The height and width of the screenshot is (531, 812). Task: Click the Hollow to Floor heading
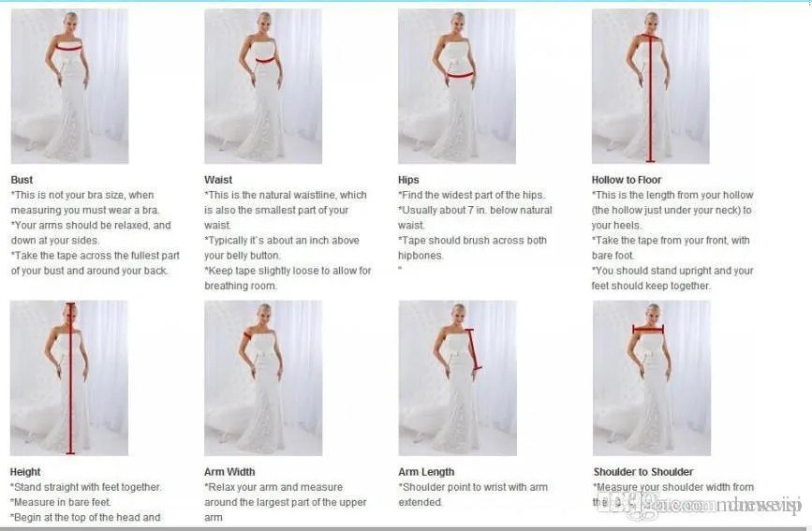[627, 180]
